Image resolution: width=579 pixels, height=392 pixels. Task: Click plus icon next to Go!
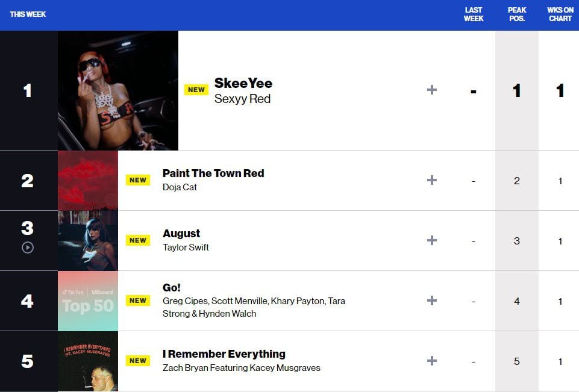(431, 300)
